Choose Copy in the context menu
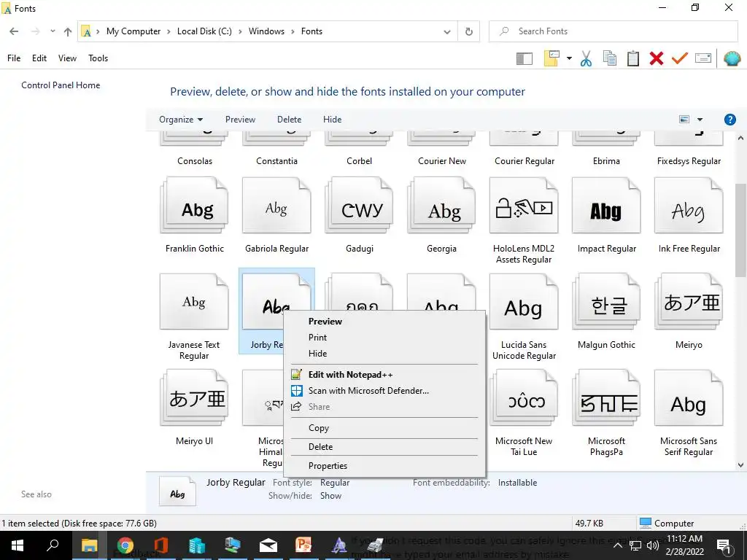Screen dimensions: 747x560 point(384,428)
